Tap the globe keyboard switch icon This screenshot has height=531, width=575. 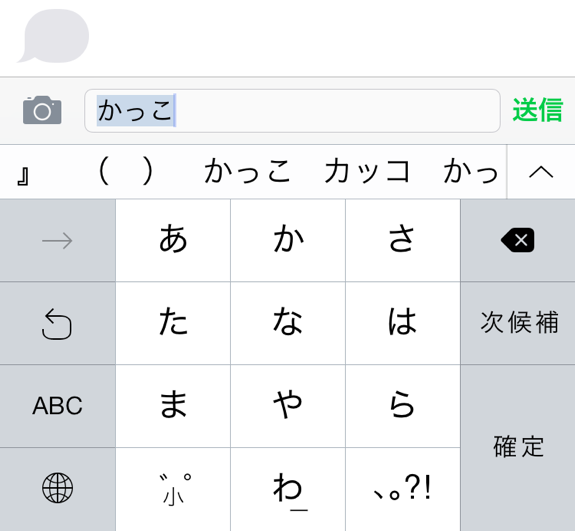coord(58,488)
